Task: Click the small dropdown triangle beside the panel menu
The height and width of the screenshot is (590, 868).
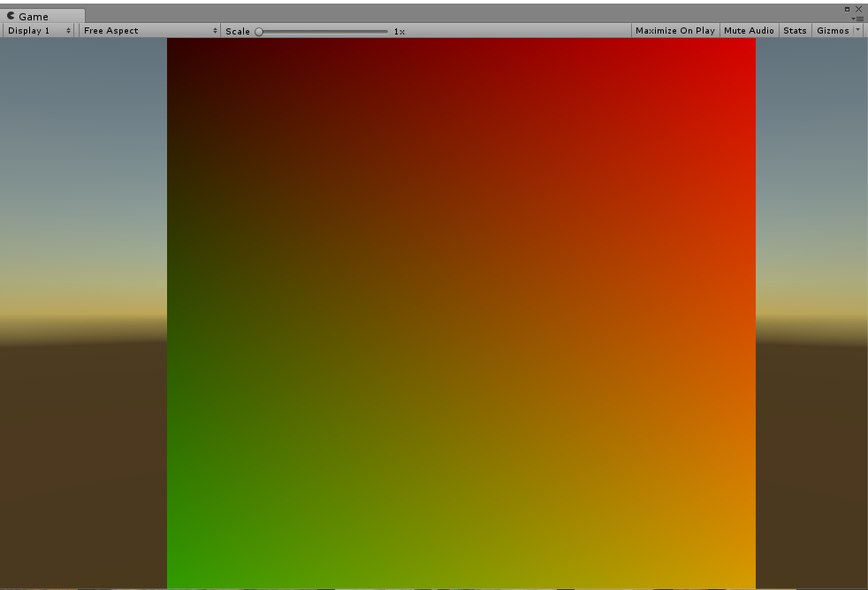Action: 853,18
